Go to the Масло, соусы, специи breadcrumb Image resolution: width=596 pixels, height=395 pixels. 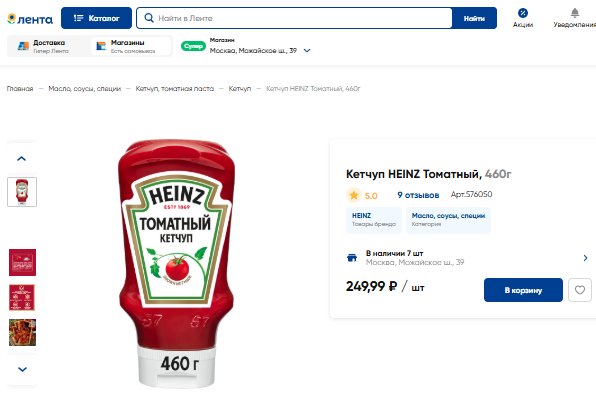(x=84, y=89)
